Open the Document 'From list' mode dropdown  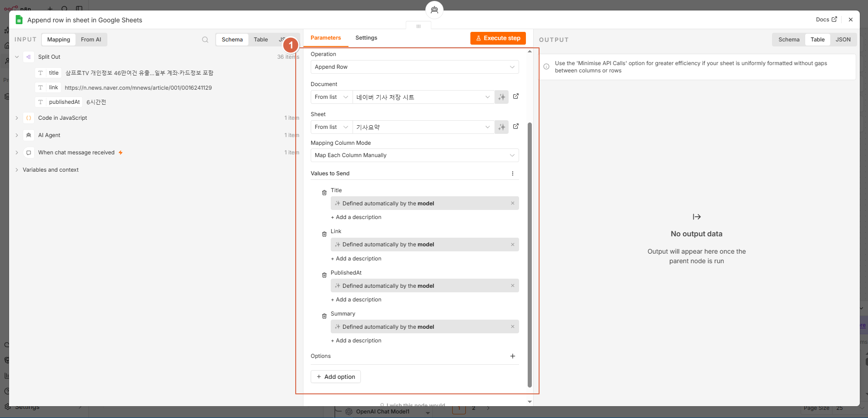point(332,97)
